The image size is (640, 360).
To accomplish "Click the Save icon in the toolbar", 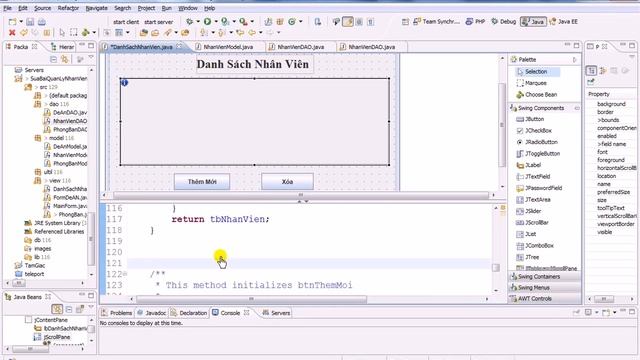I will click(30, 22).
